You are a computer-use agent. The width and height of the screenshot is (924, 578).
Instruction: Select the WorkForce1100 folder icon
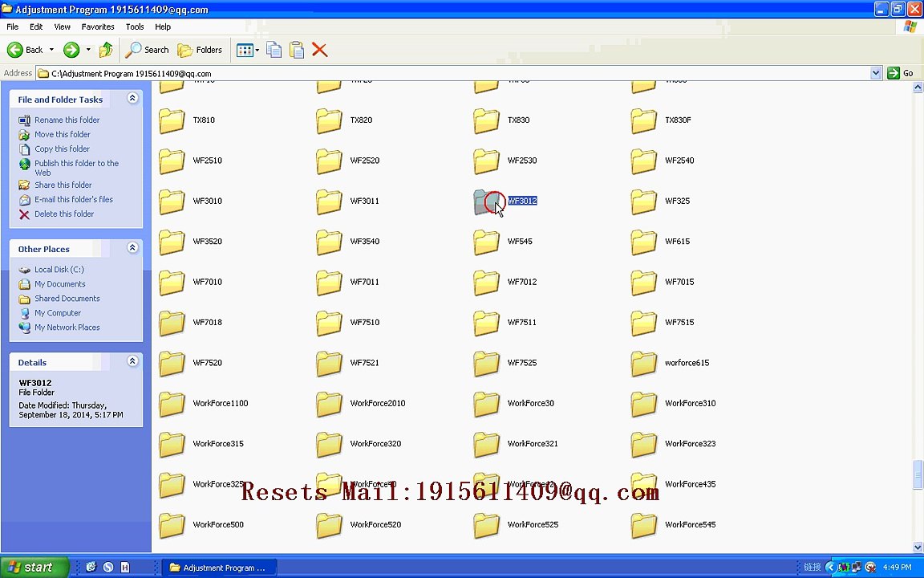coord(172,404)
